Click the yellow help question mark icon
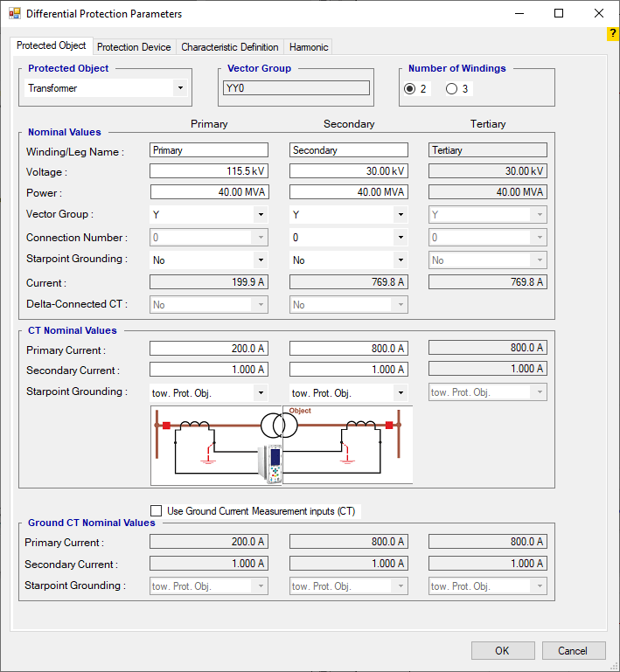 click(612, 33)
